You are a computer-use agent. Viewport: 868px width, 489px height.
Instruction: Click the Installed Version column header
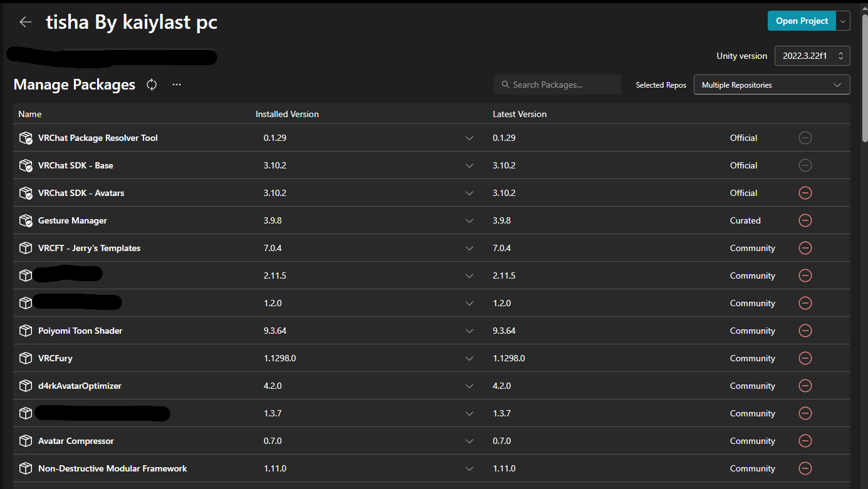click(x=287, y=114)
